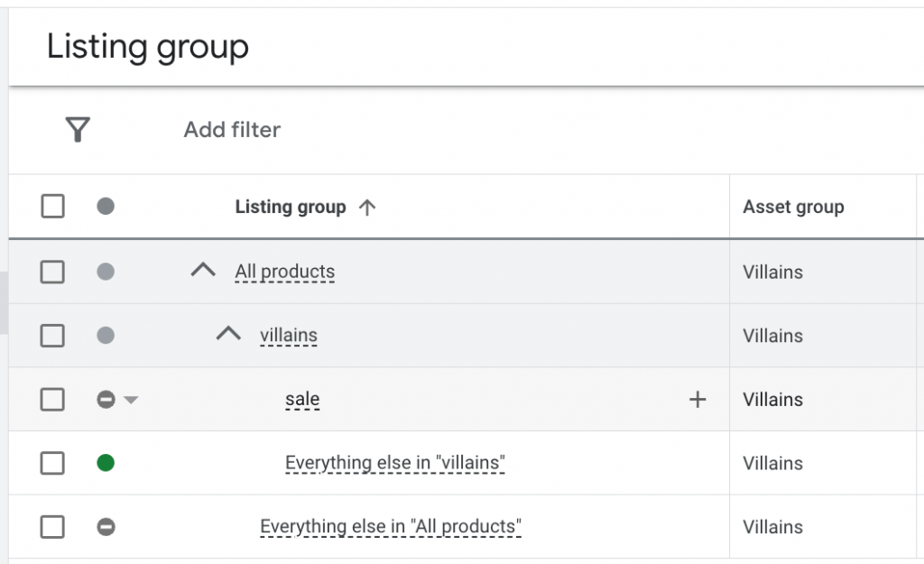This screenshot has height=564, width=924.
Task: Collapse the villains listing group
Action: (x=228, y=334)
